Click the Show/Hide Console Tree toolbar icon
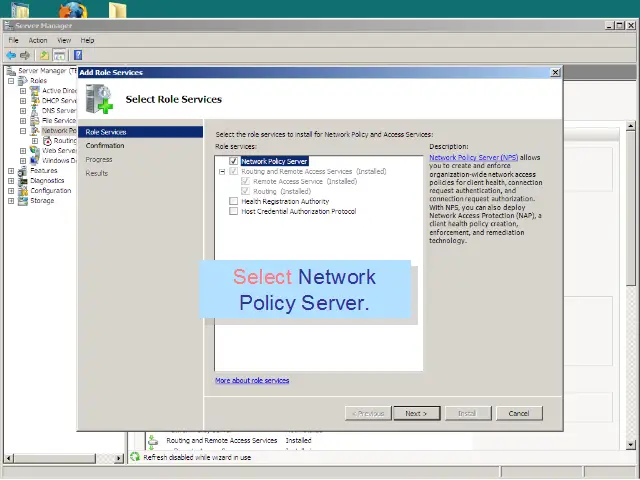The width and height of the screenshot is (640, 480). [60, 55]
